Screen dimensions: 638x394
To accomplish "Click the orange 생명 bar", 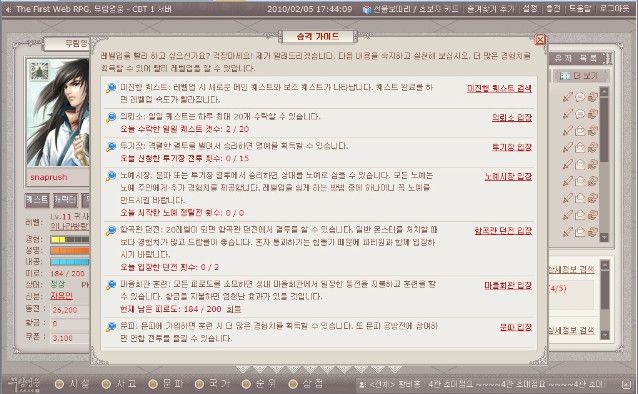I will point(70,250).
